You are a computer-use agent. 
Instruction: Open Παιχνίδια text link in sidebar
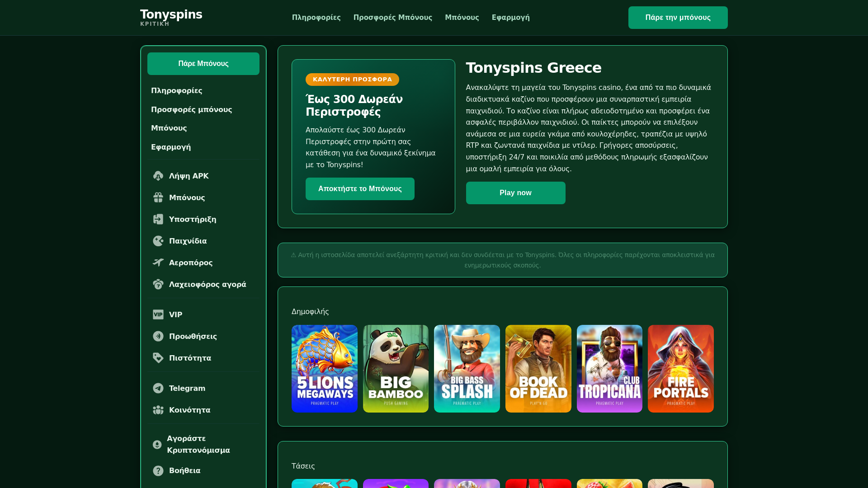point(188,241)
